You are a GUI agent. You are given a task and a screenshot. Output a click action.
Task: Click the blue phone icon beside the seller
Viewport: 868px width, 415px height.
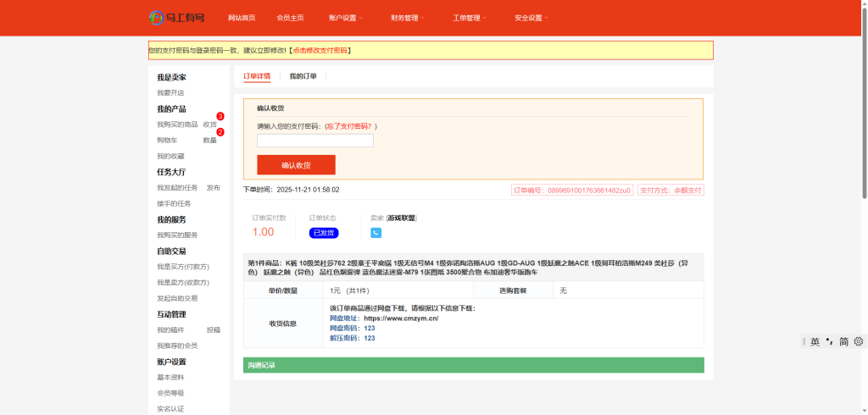pyautogui.click(x=376, y=233)
